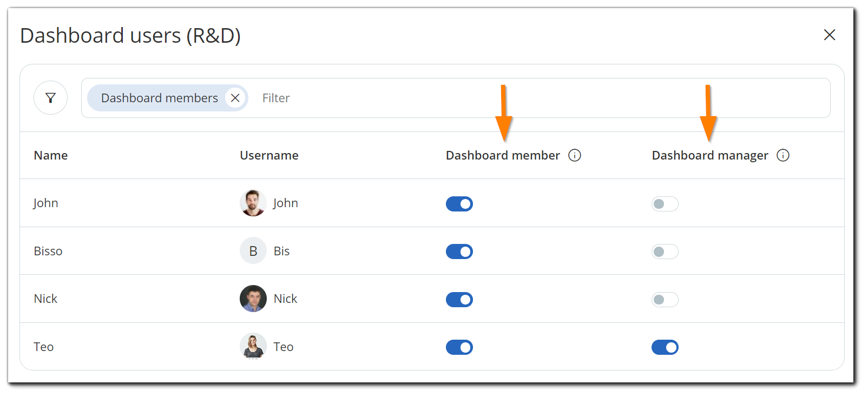The image size is (868, 397).
Task: Sort by the Name column header
Action: [x=50, y=155]
